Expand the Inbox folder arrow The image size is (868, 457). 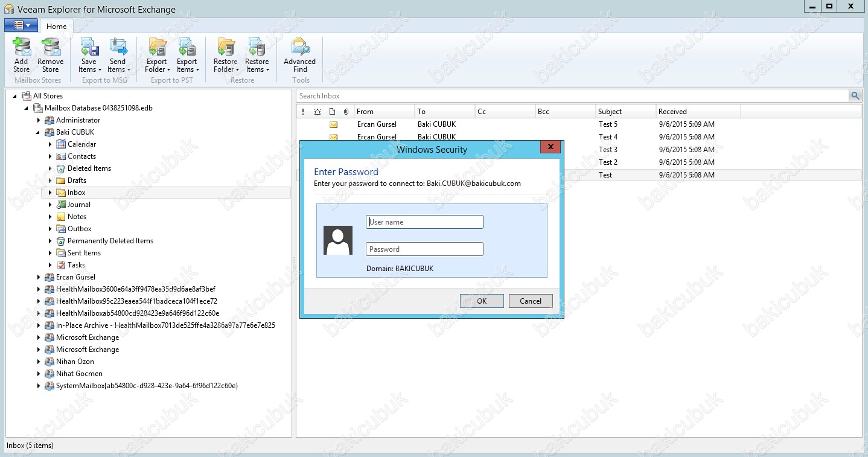click(x=51, y=193)
